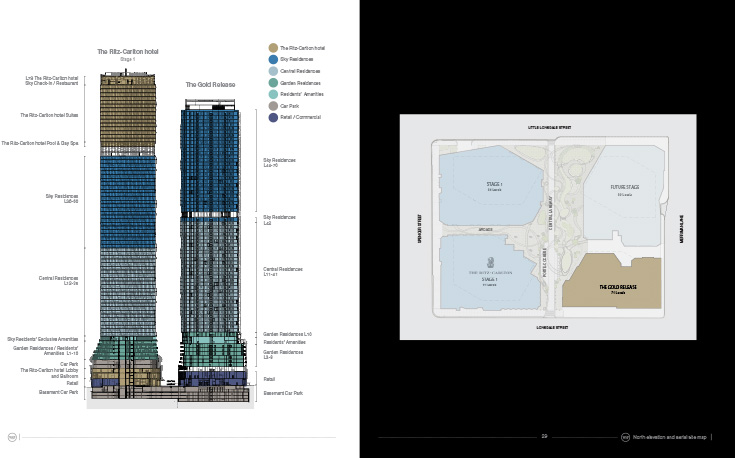
Task: Select the 'Garden Residences' legend label
Action: (x=300, y=83)
